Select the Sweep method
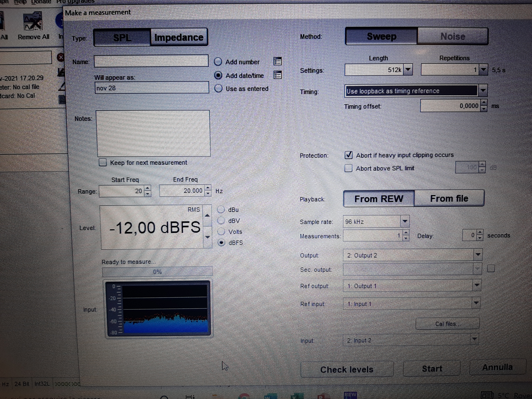This screenshot has width=532, height=399. pos(381,36)
